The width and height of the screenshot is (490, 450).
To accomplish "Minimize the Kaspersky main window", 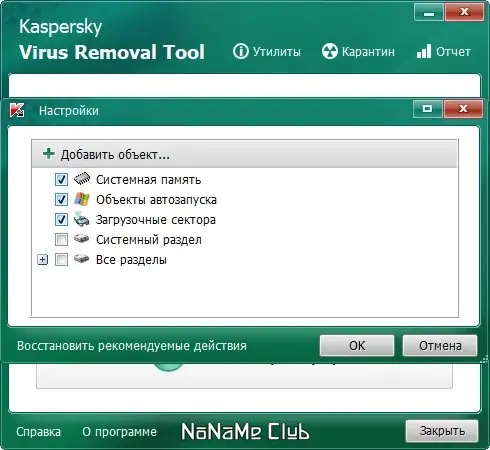I will pos(429,12).
